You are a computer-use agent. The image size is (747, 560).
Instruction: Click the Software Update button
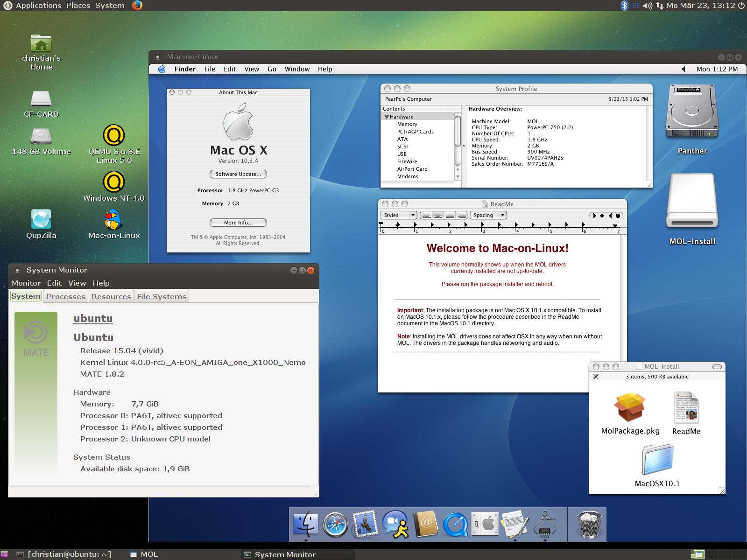tap(238, 174)
